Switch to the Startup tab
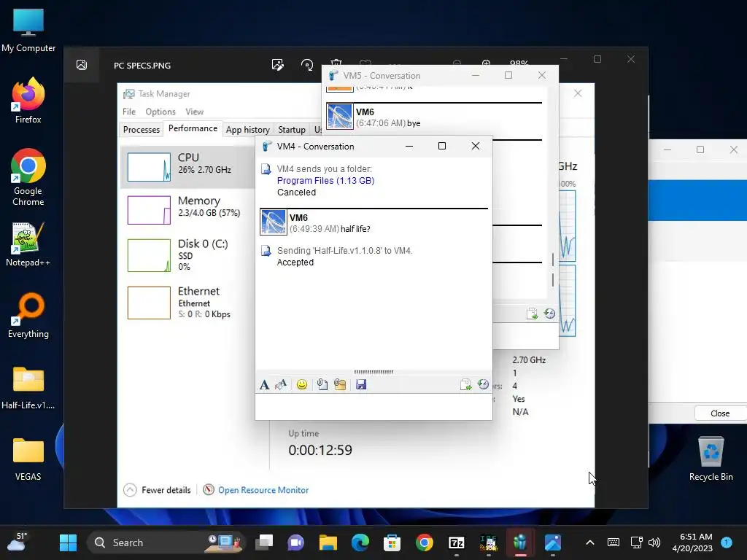 pyautogui.click(x=292, y=130)
